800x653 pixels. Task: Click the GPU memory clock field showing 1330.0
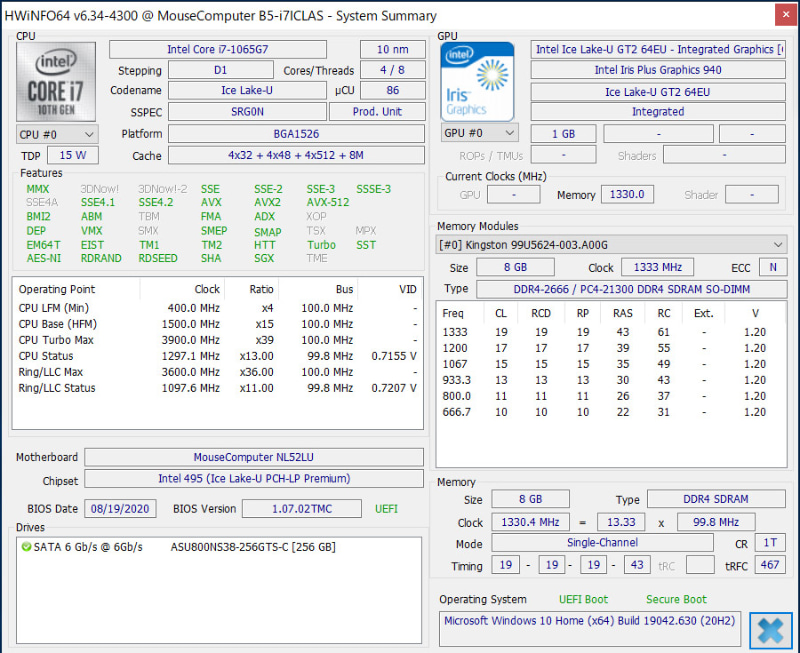point(627,194)
